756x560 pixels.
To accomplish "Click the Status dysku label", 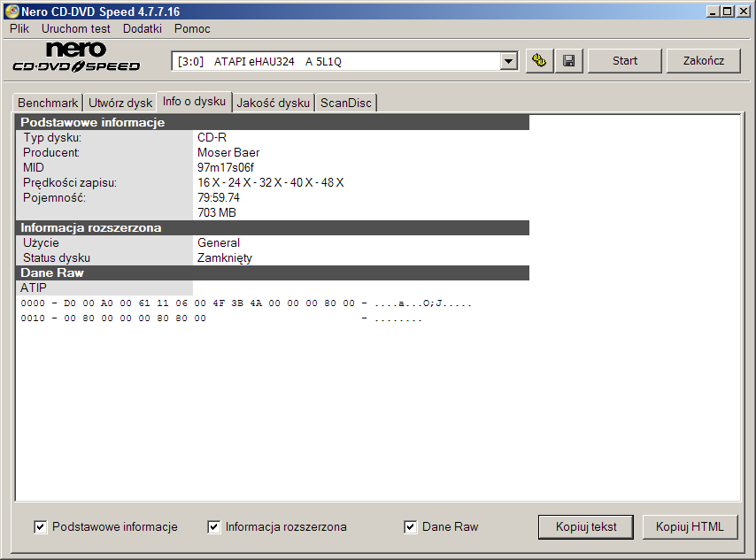I will click(57, 257).
